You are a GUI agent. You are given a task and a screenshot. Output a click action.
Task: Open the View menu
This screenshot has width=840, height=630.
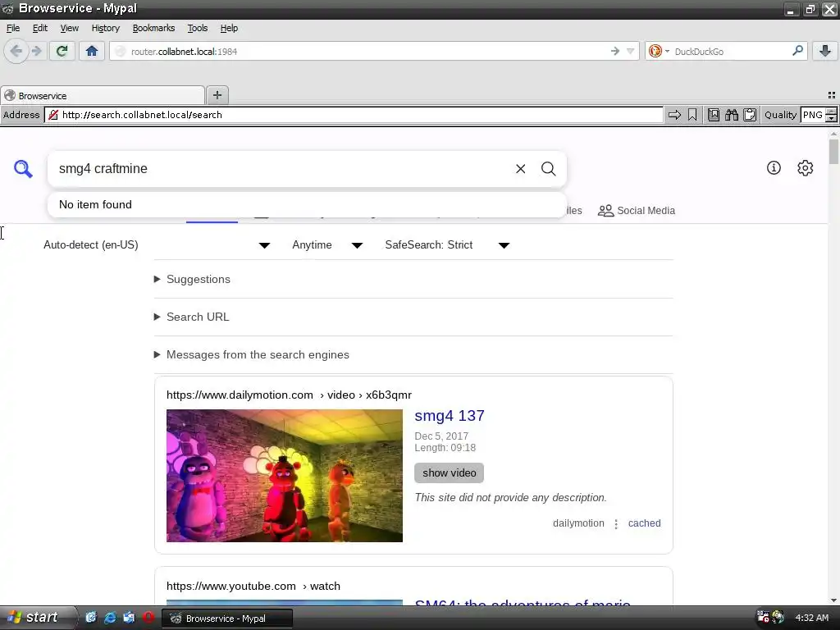[x=69, y=28]
